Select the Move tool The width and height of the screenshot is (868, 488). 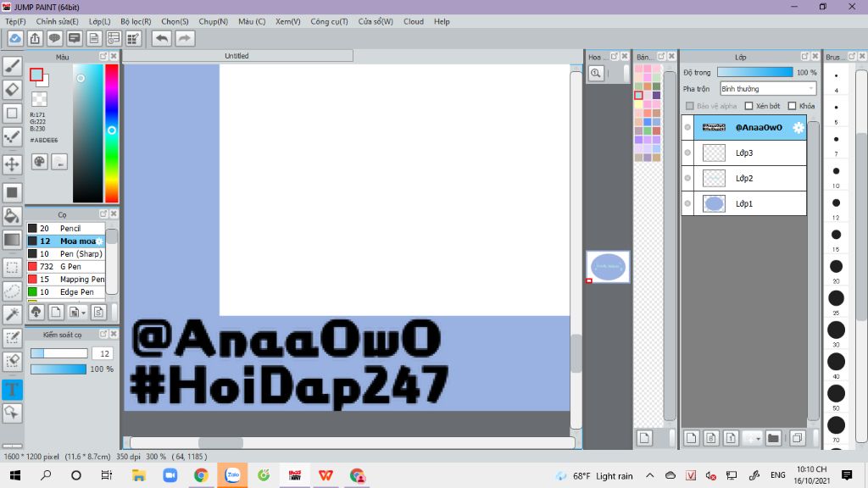[x=12, y=164]
